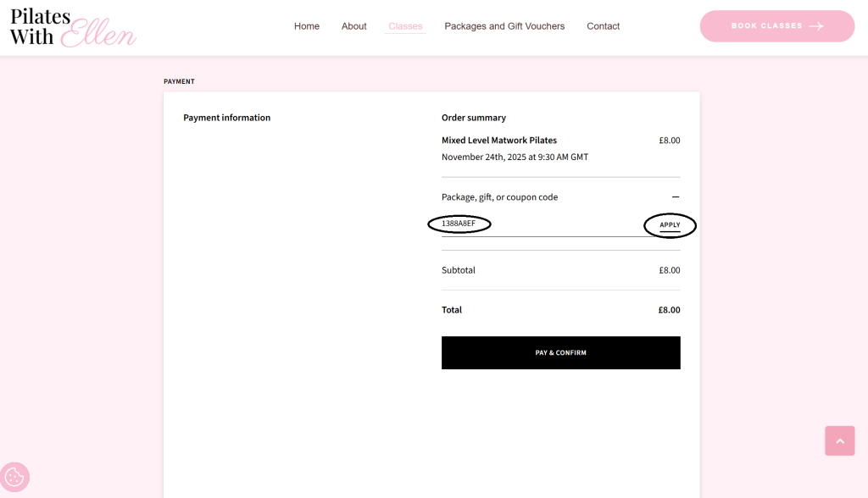This screenshot has width=868, height=498.
Task: Click the bold Total amount £8.00
Action: point(669,310)
